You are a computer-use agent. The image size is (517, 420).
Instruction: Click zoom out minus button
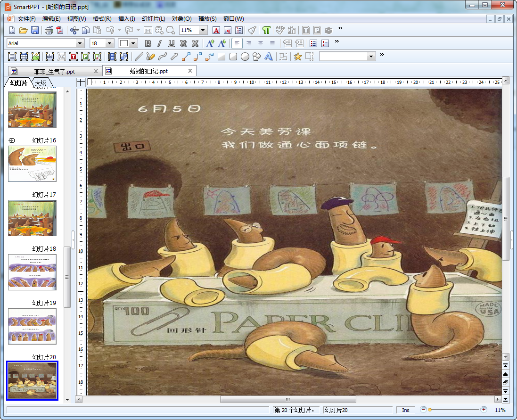click(x=423, y=410)
